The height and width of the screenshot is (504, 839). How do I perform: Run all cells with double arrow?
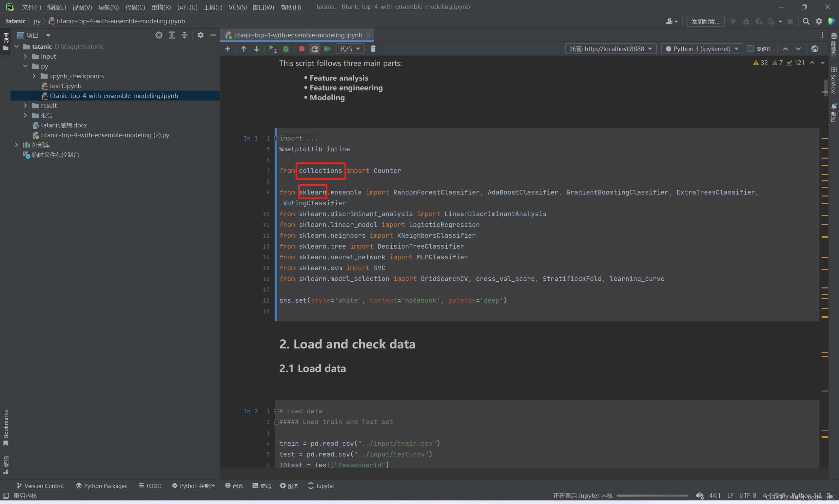tap(327, 49)
